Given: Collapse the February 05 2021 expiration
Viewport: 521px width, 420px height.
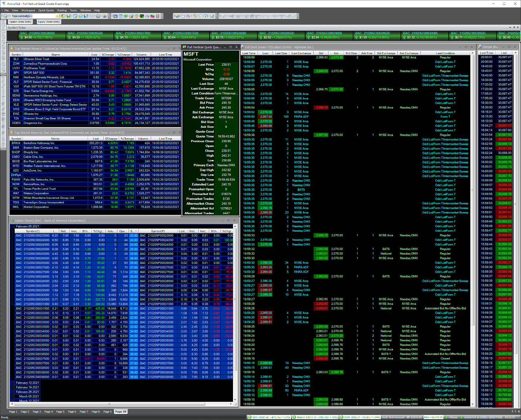Looking at the screenshot, I should pyautogui.click(x=12, y=226).
